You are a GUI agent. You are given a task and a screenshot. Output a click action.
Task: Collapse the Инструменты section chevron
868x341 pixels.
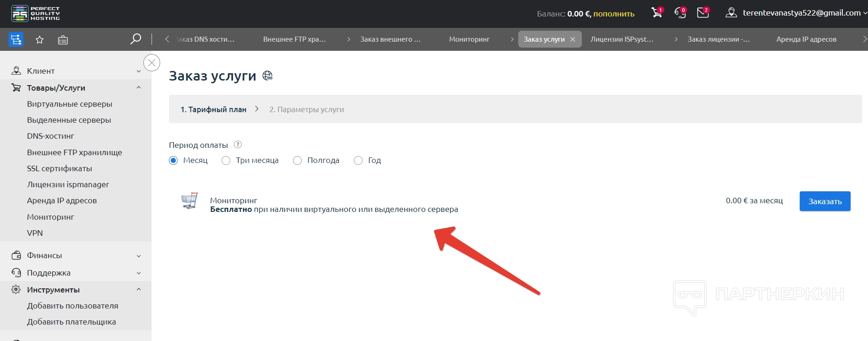[x=139, y=289]
